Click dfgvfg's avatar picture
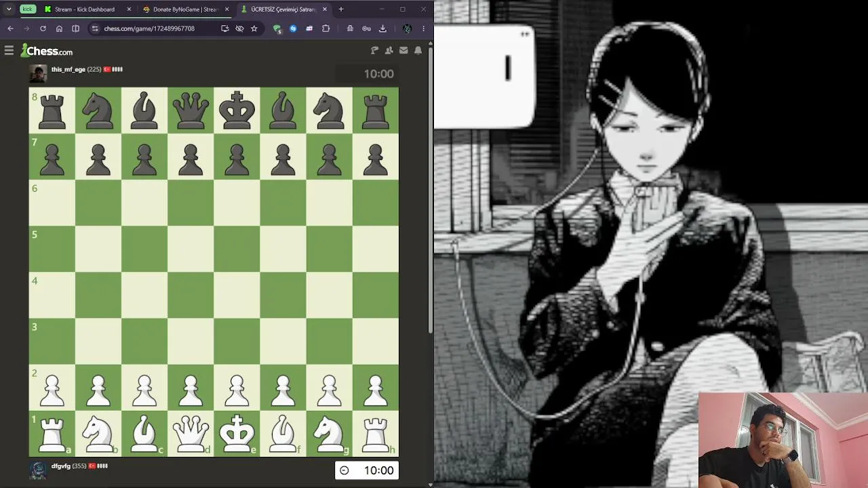868x488 pixels. point(38,470)
